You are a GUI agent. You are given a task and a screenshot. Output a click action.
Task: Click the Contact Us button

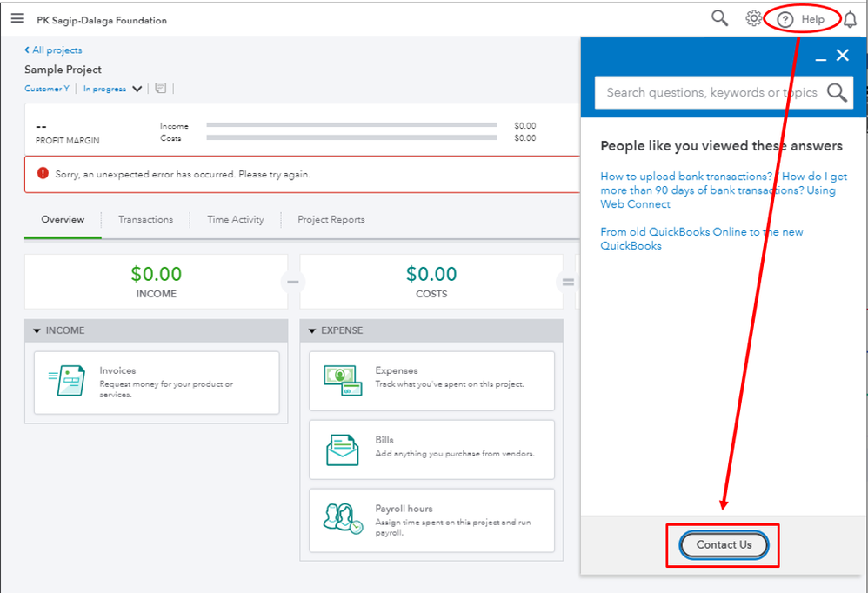[x=724, y=545]
